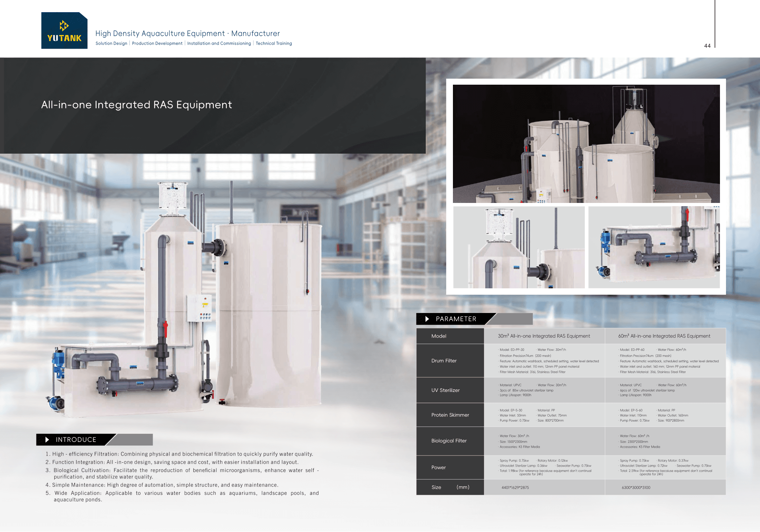Click 'Water Outlet: 160mm' value
This screenshot has height=532, width=760.
672,416
